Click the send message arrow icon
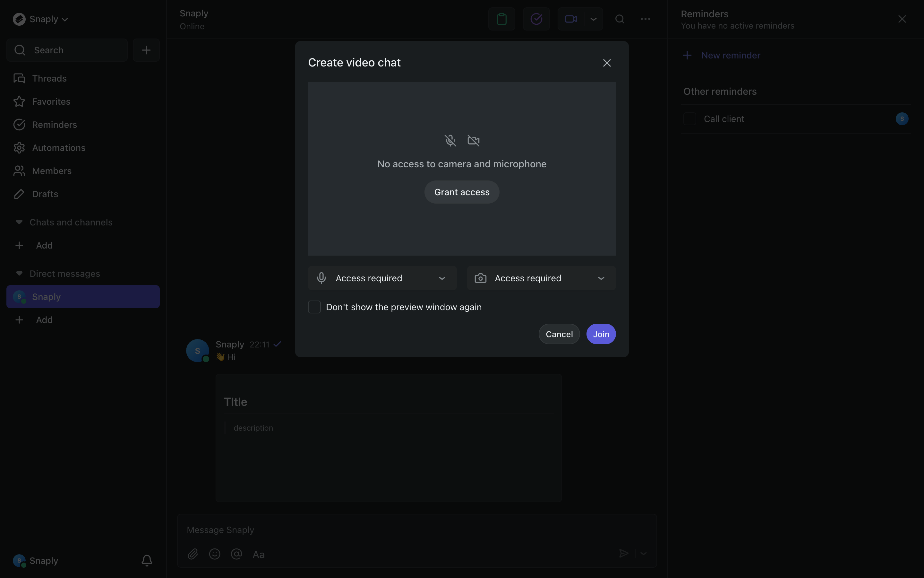The image size is (924, 578). (623, 554)
